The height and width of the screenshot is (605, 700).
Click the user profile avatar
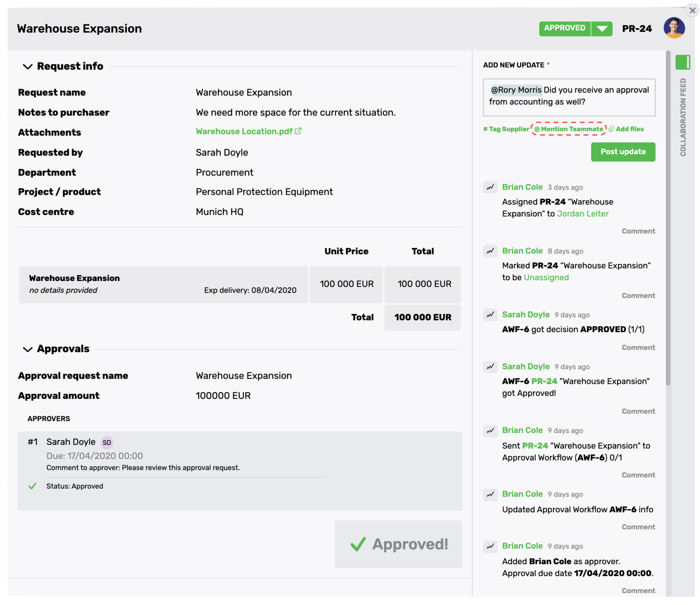[x=674, y=28]
